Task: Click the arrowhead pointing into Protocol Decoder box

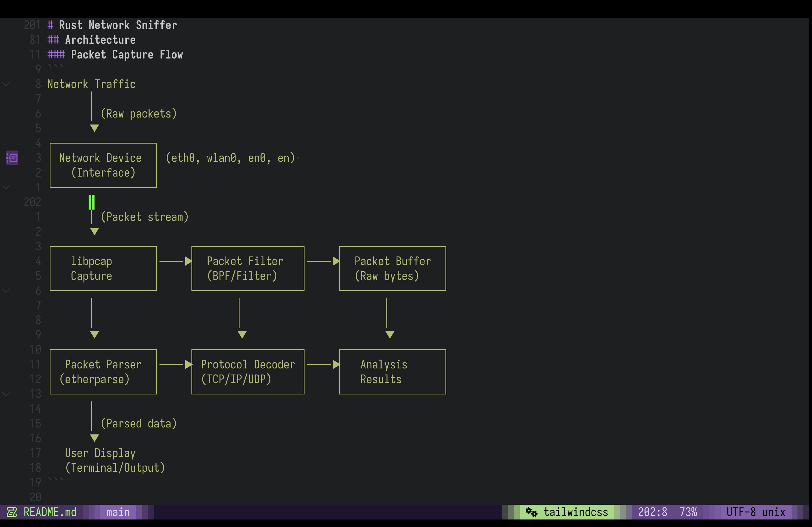Action: (188, 364)
